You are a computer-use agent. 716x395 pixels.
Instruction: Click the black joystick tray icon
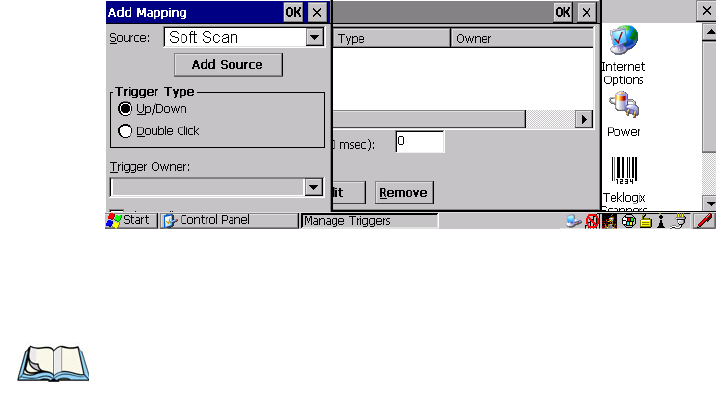661,221
